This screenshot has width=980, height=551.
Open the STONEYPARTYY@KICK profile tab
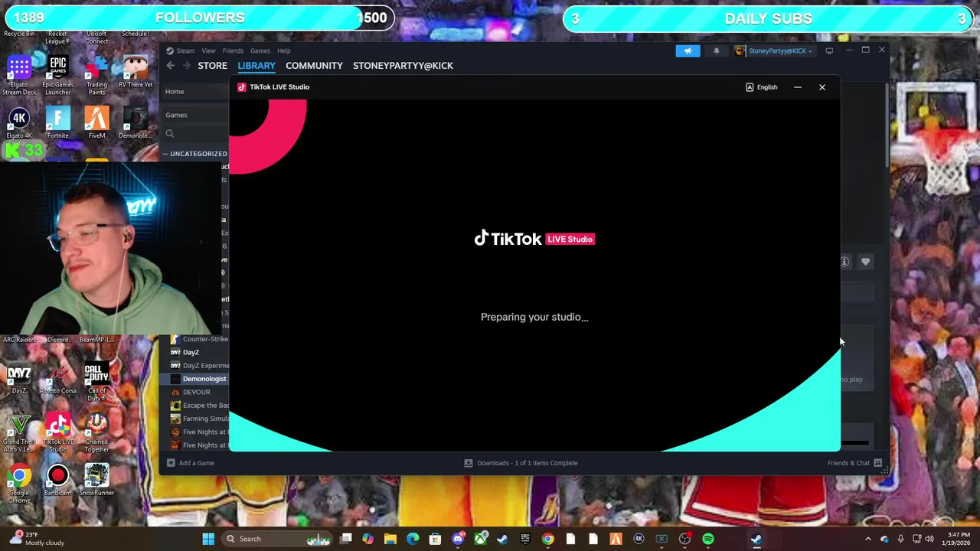pyautogui.click(x=403, y=66)
